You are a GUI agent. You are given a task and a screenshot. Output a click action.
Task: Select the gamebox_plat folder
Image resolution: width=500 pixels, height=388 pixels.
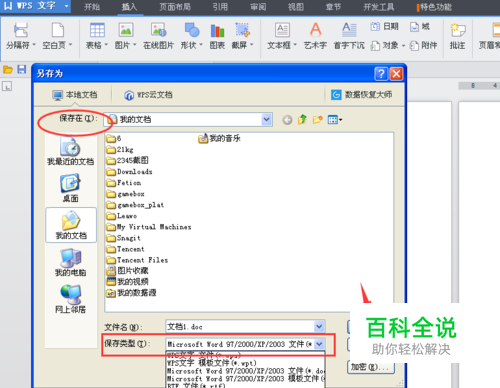coord(135,205)
